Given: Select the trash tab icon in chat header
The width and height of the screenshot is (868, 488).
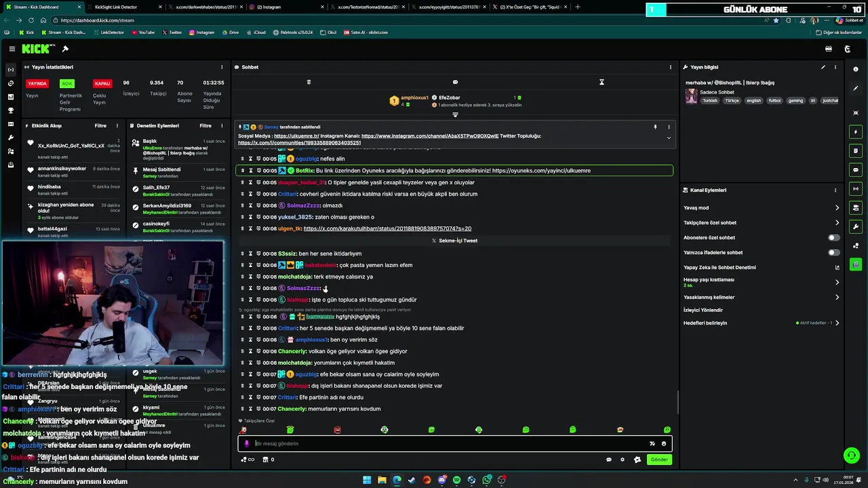Looking at the screenshot, I should tap(309, 82).
